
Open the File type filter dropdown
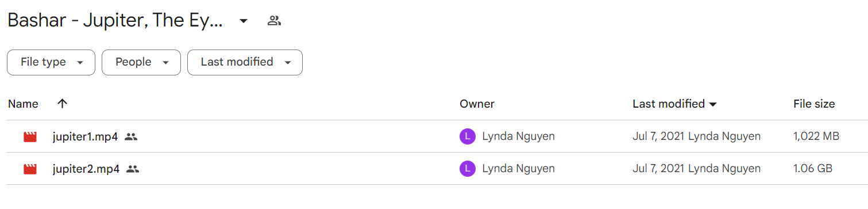tap(51, 62)
